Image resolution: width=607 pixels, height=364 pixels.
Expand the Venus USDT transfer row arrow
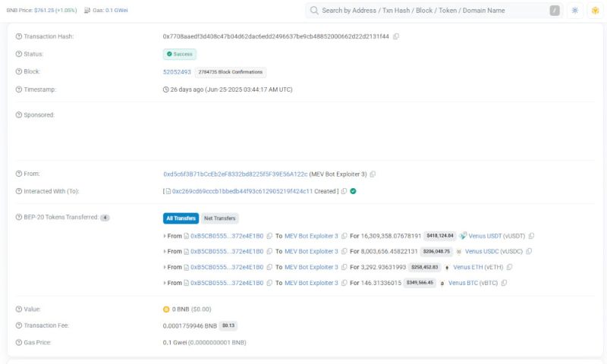tap(165, 236)
